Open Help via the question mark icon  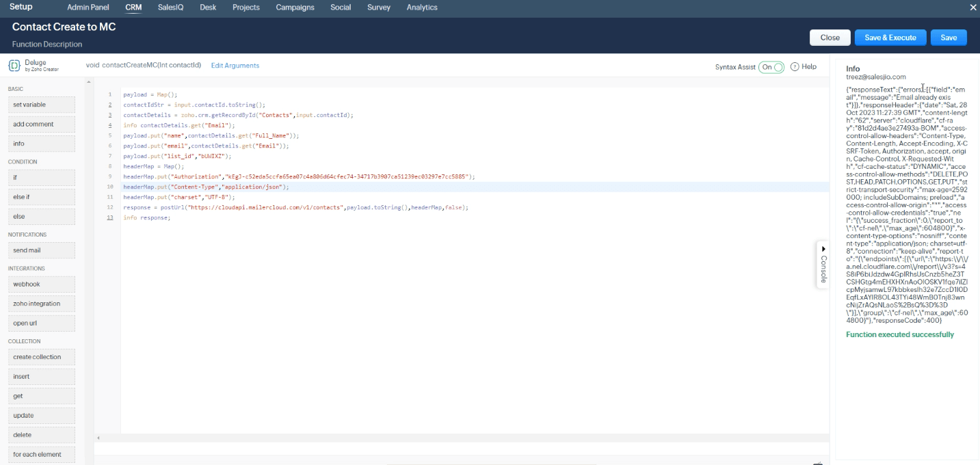pos(795,66)
